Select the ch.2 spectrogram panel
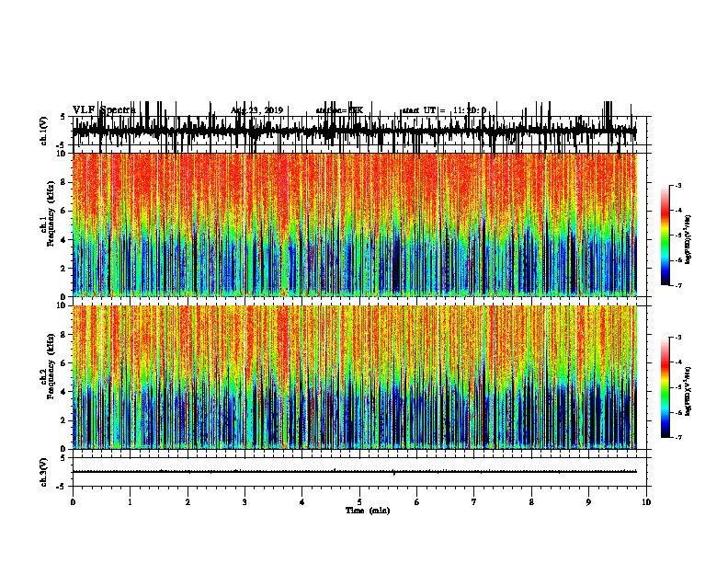The height and width of the screenshot is (563, 728). [355, 377]
